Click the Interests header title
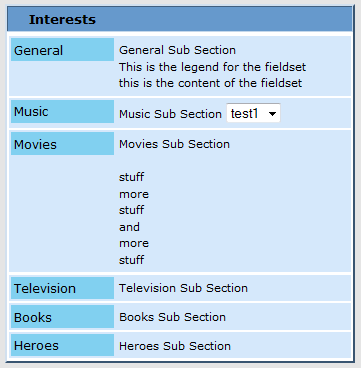Image resolution: width=361 pixels, height=368 pixels. pos(62,19)
